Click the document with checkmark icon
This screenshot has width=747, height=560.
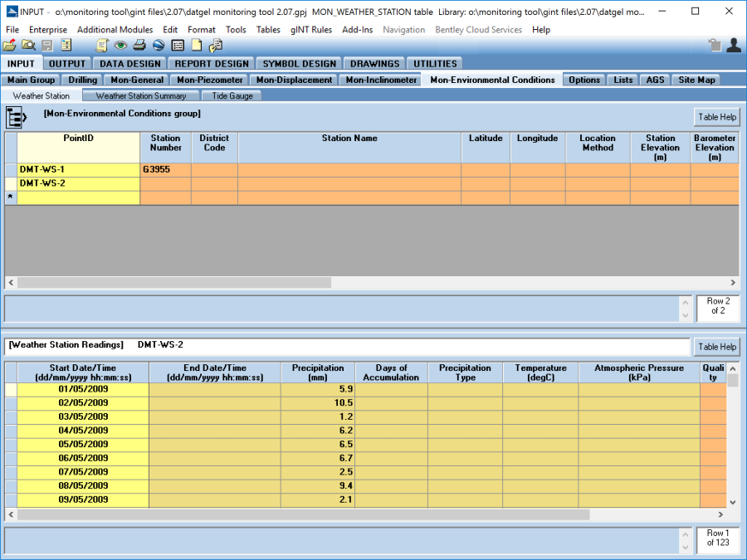coord(216,46)
